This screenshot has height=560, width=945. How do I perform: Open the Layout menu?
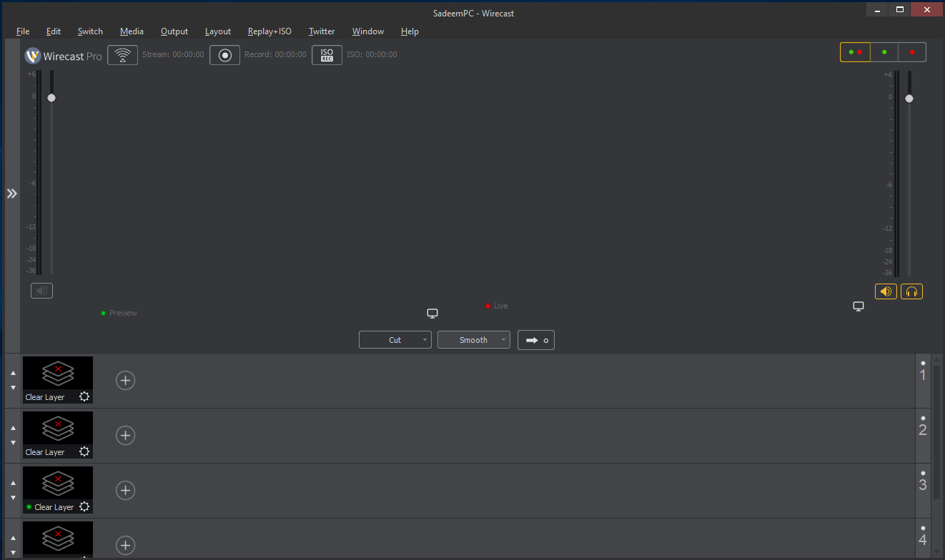218,31
